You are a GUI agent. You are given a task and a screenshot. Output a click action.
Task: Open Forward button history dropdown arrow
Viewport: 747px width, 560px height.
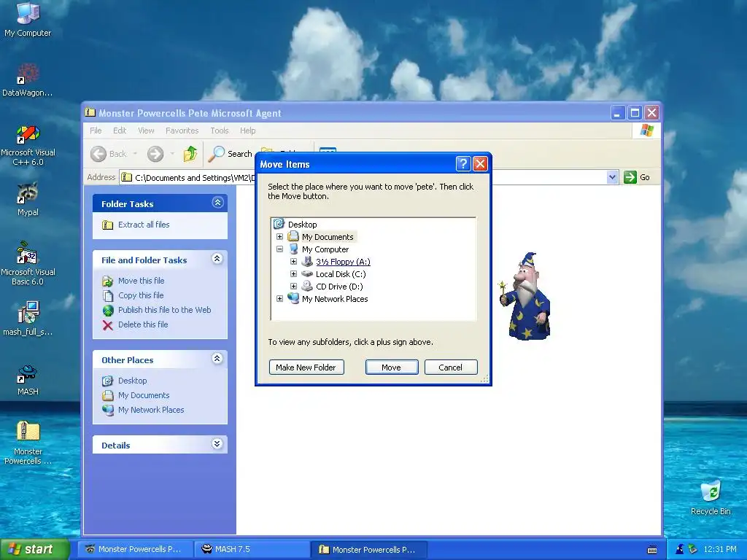coord(172,154)
